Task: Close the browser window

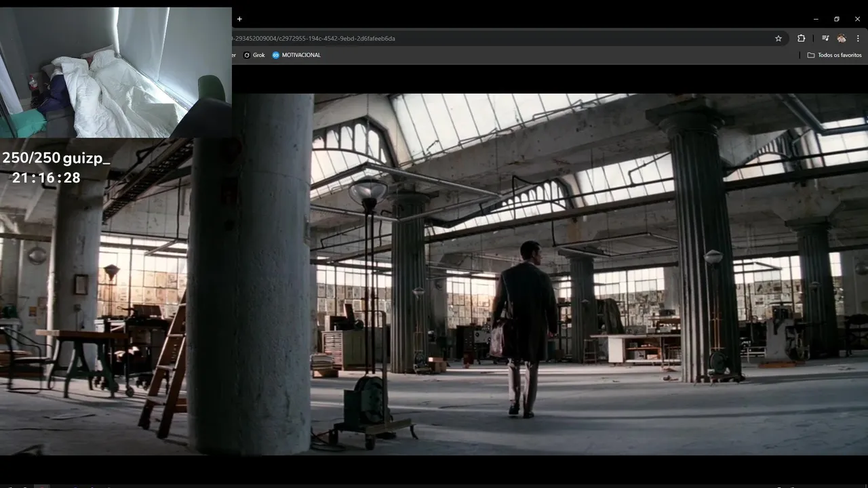Action: (857, 19)
